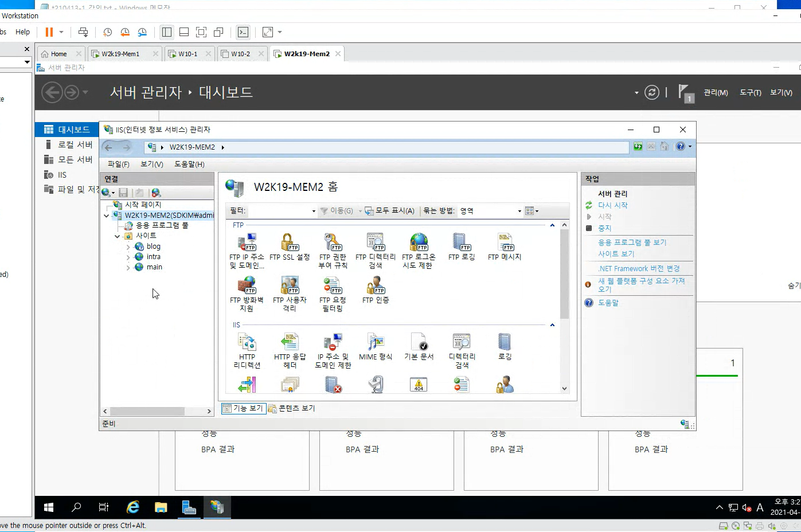Click Server Manager refresh button
This screenshot has height=532, width=801.
tap(652, 92)
